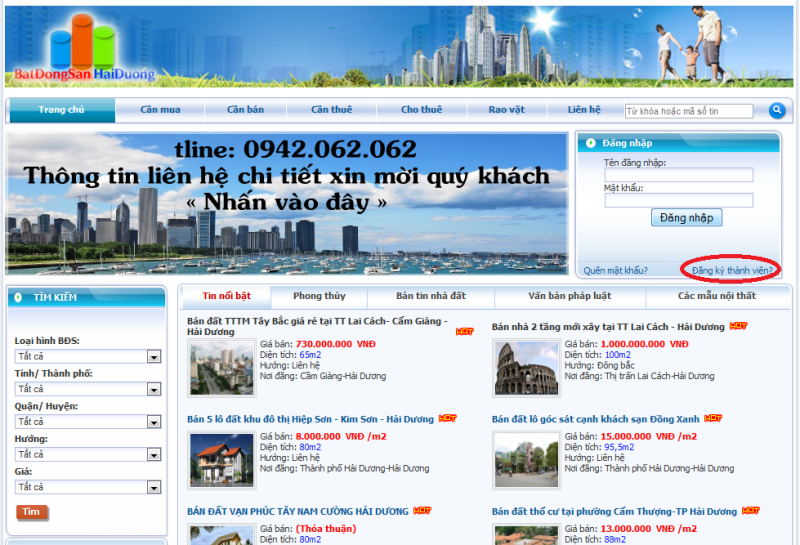
Task: Click HOT badge beside Cẩm Thượng listing
Action: pos(751,511)
